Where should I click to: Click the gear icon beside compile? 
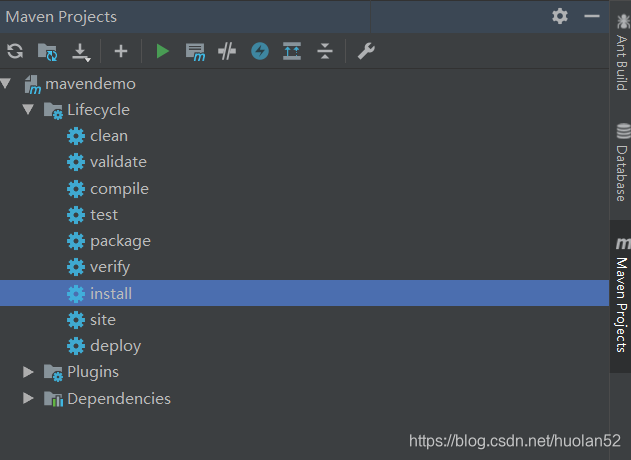point(76,189)
